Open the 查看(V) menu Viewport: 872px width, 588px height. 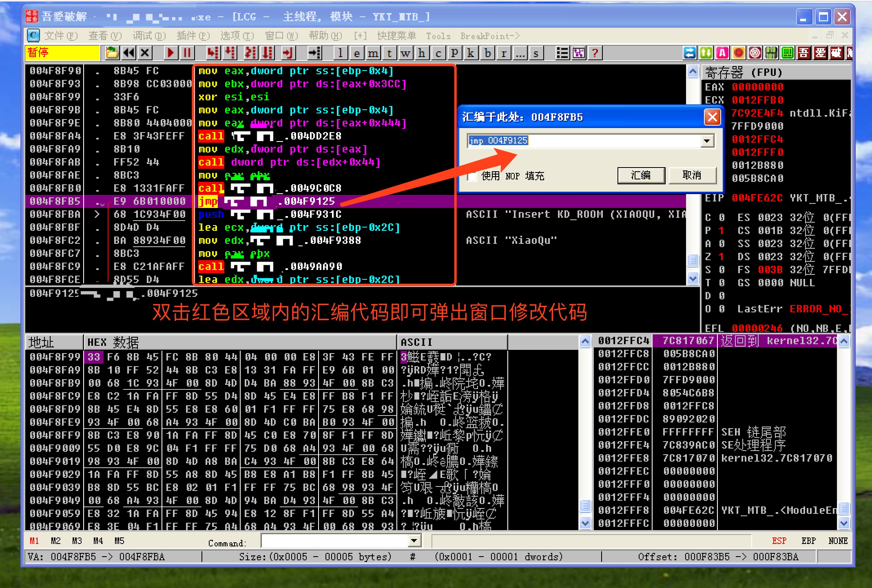click(105, 36)
